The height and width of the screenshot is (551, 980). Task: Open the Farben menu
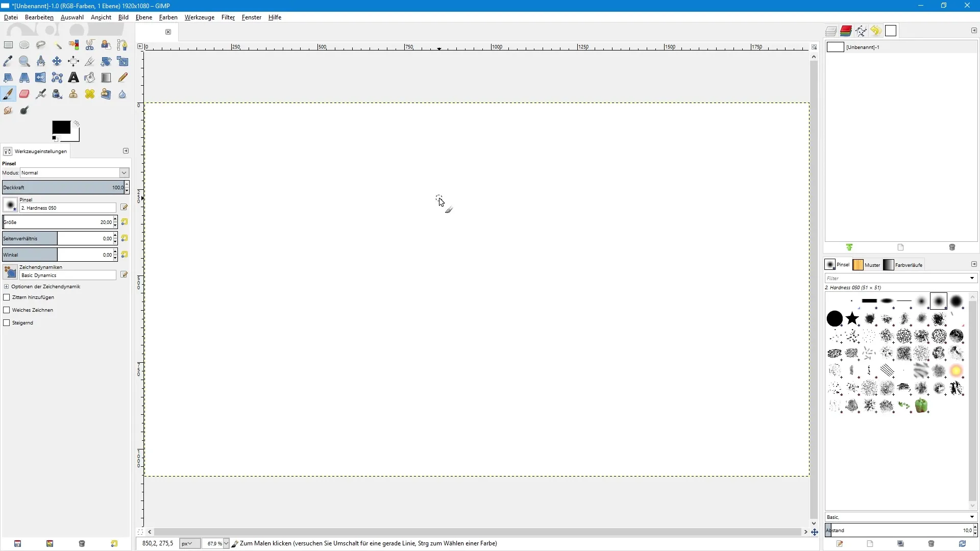[168, 17]
